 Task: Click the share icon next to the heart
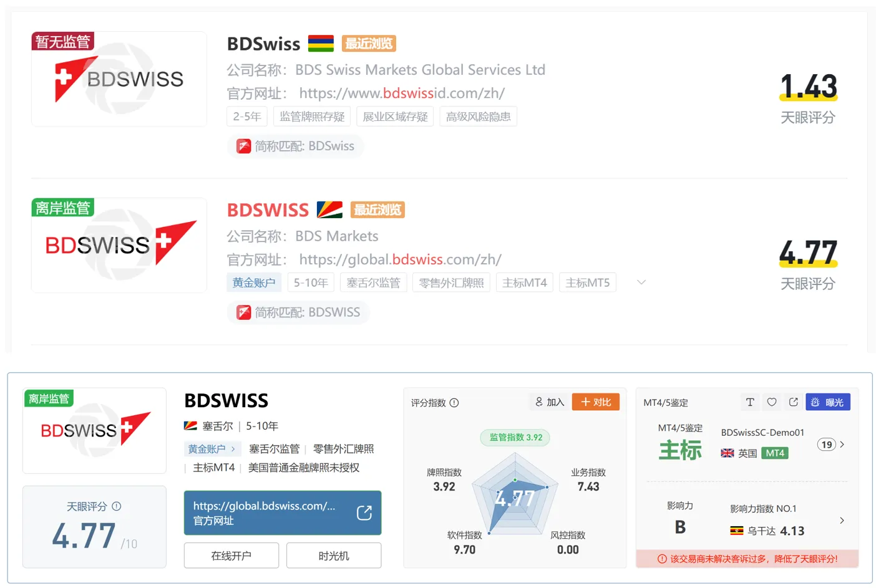[x=794, y=402]
